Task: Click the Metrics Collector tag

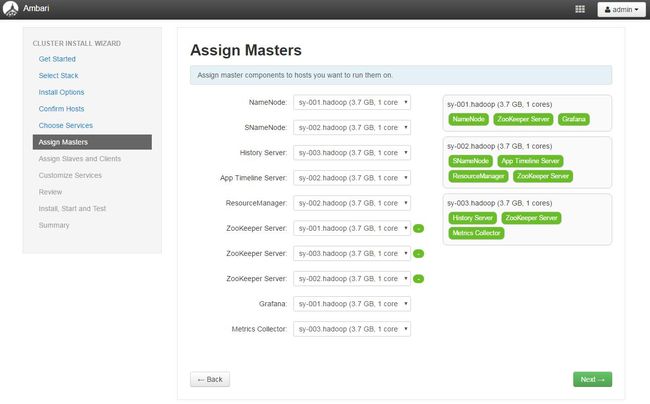Action: pos(476,233)
